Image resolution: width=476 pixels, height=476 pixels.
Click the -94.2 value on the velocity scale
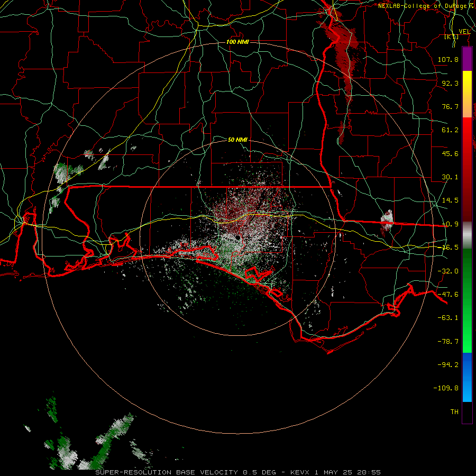click(x=448, y=365)
